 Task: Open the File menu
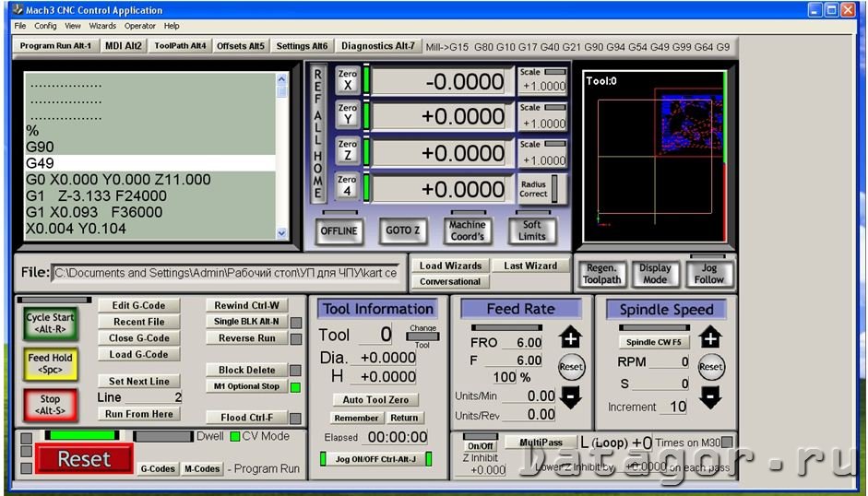click(20, 26)
